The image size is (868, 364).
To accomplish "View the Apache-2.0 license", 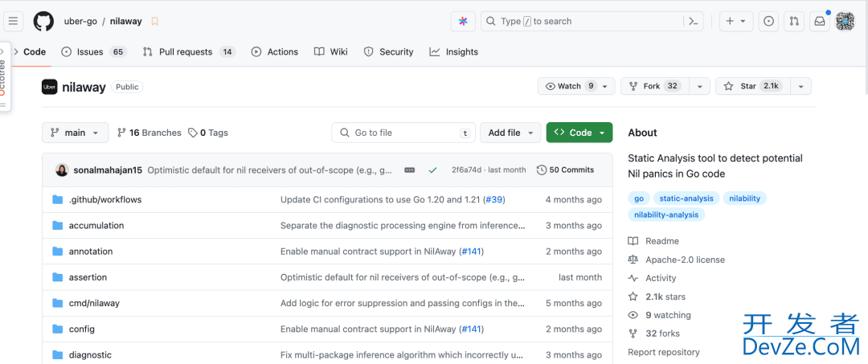I will click(677, 260).
